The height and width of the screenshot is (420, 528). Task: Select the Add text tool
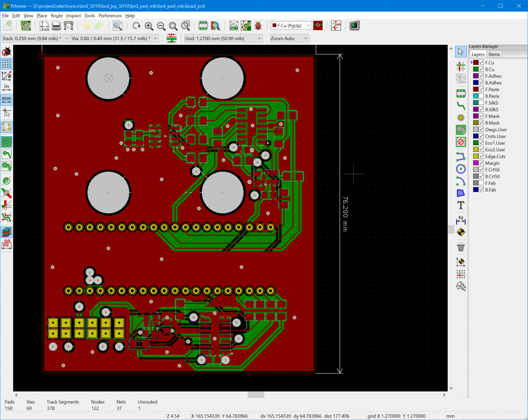pos(460,205)
